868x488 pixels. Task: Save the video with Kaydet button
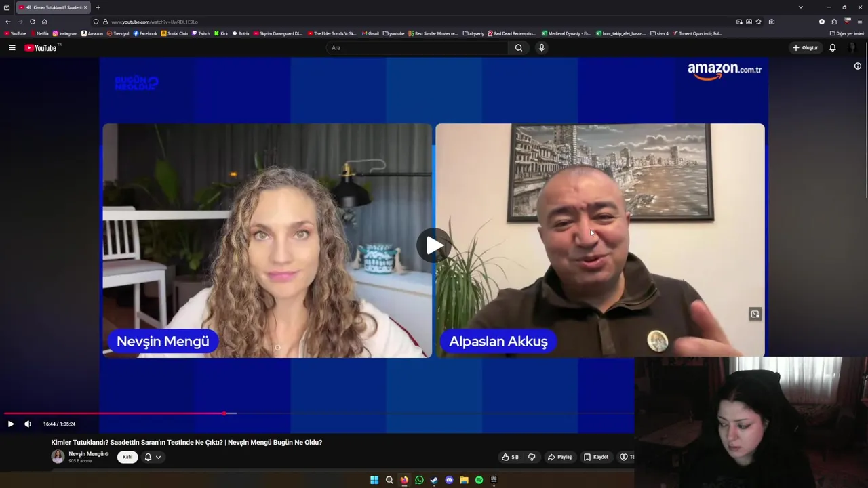click(x=596, y=457)
